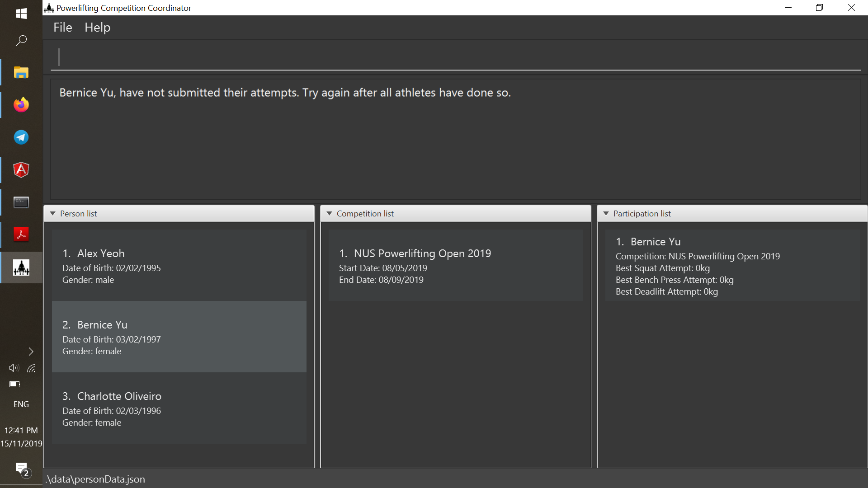Image resolution: width=868 pixels, height=488 pixels.
Task: Launch Firefox from the taskbar
Action: click(21, 105)
